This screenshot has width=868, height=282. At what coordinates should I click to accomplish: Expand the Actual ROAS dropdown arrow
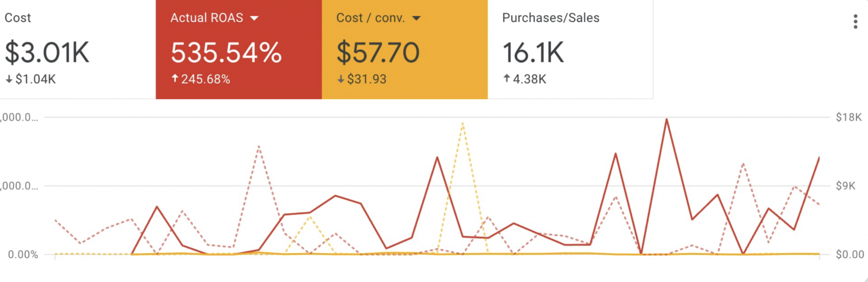tap(254, 18)
